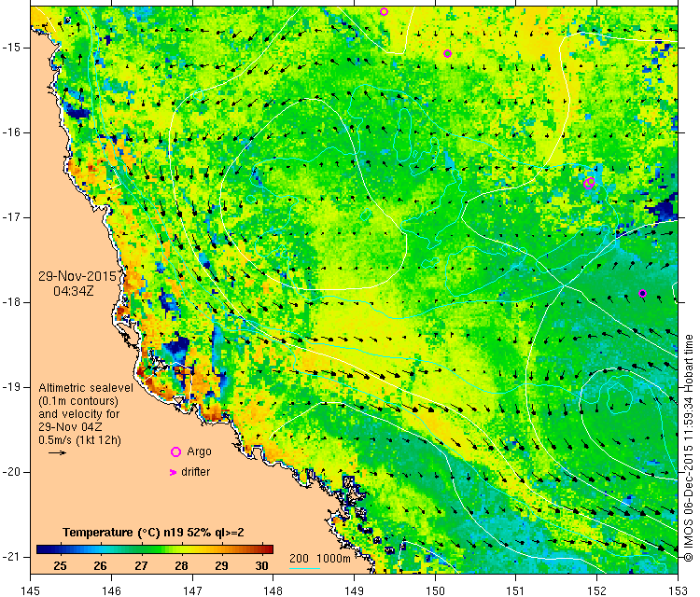The width and height of the screenshot is (700, 597).
Task: Click the '148' longitude axis label
Action: pos(273,590)
